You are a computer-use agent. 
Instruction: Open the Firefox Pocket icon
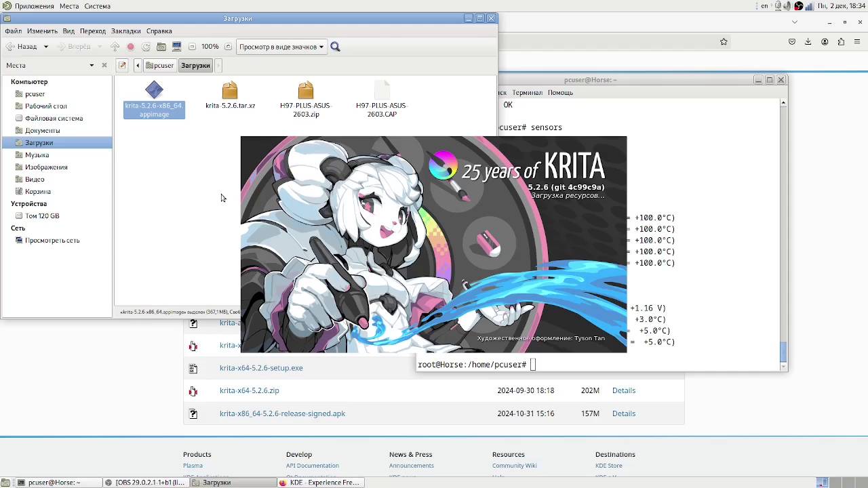point(791,41)
